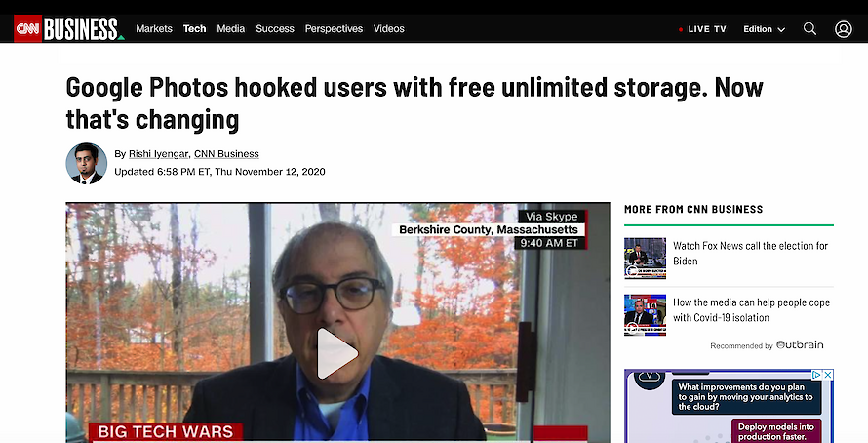Select the Tech section

[194, 29]
